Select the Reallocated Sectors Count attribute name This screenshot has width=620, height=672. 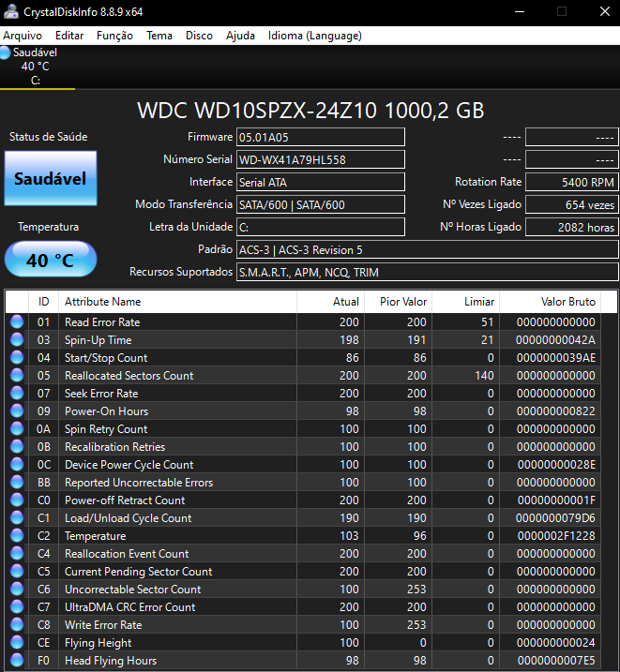click(129, 376)
